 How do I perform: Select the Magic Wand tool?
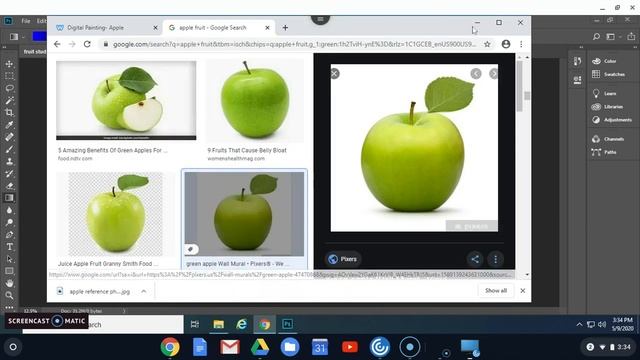click(9, 100)
